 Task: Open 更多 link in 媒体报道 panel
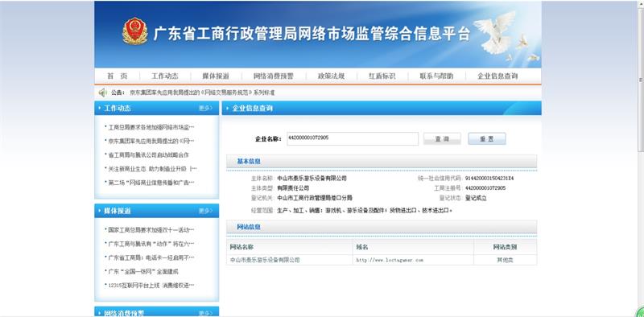pyautogui.click(x=205, y=211)
